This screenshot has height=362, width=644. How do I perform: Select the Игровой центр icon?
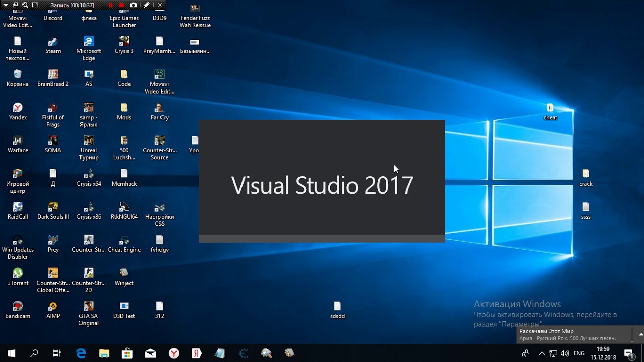coord(18,182)
